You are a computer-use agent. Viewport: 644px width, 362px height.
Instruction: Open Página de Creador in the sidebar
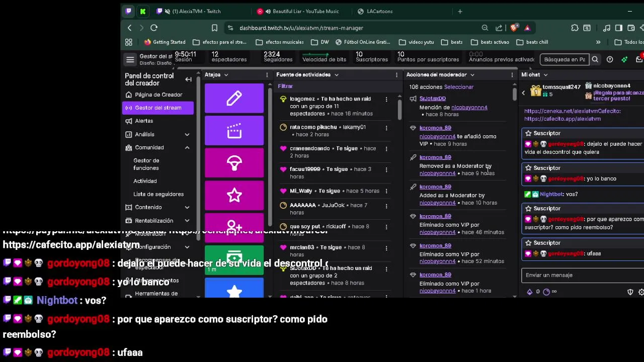tap(158, 95)
